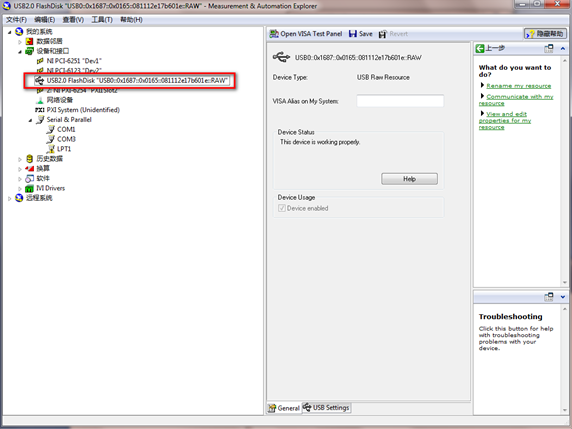Open the 编辑(E) menu
The height and width of the screenshot is (429, 572).
45,20
